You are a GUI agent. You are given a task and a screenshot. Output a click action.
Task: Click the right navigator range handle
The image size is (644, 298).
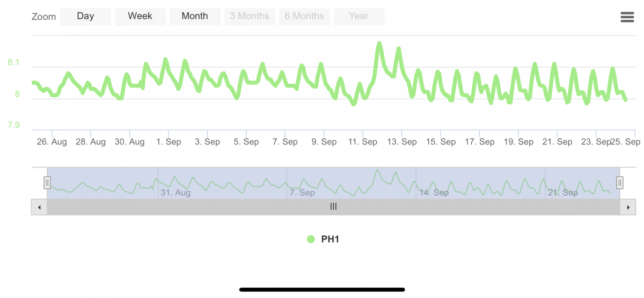pyautogui.click(x=620, y=183)
